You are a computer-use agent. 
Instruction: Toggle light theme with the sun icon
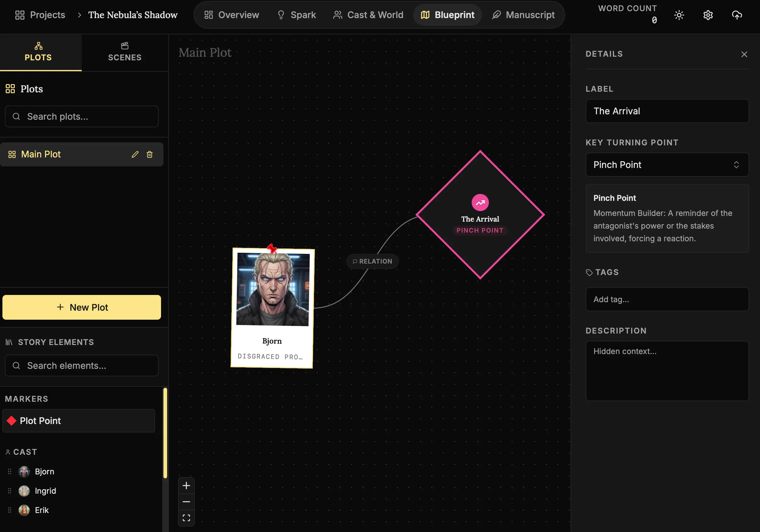click(x=679, y=15)
